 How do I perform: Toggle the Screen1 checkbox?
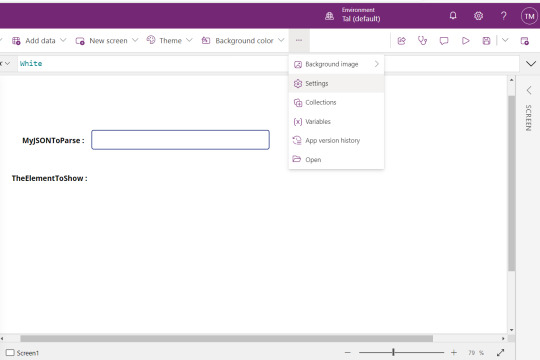[x=10, y=352]
